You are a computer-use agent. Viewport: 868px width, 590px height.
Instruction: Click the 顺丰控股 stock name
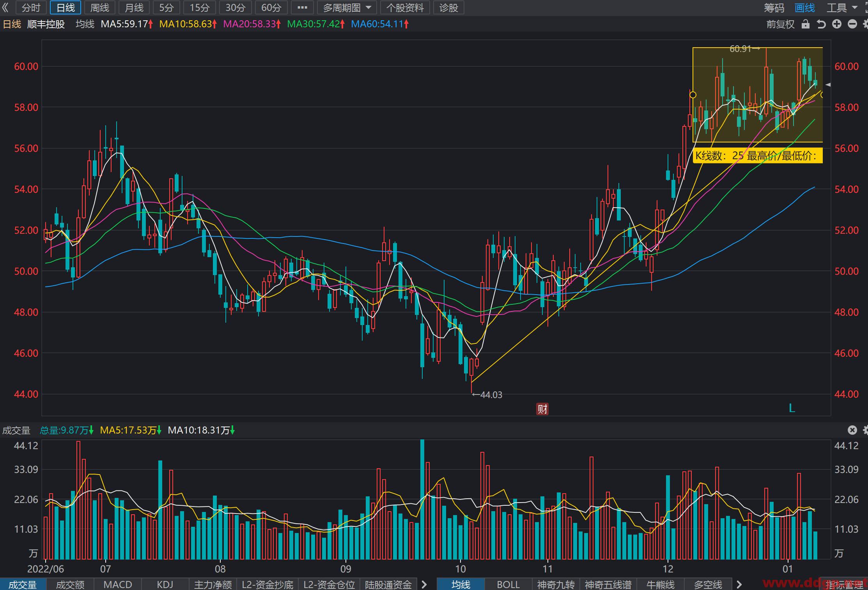46,24
